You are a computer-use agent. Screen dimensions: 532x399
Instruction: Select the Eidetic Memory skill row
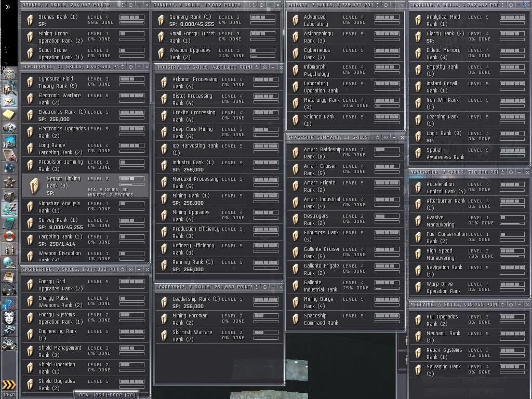[470, 54]
